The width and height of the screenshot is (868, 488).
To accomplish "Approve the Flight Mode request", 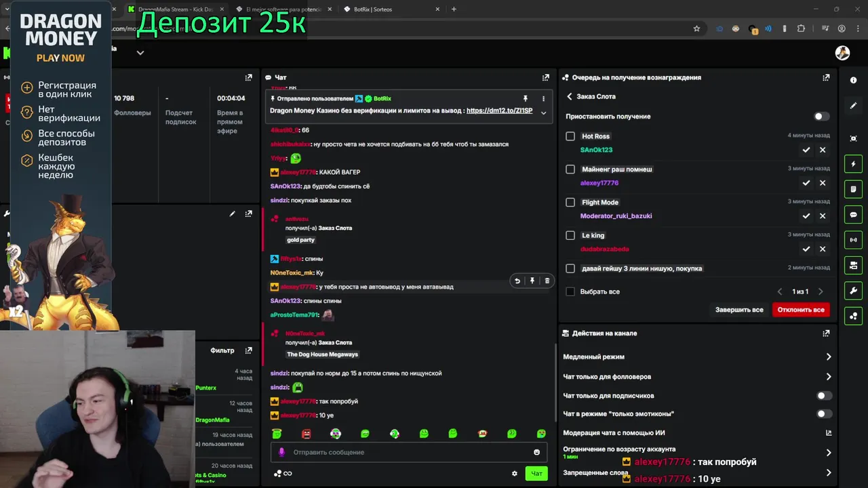I will point(806,216).
